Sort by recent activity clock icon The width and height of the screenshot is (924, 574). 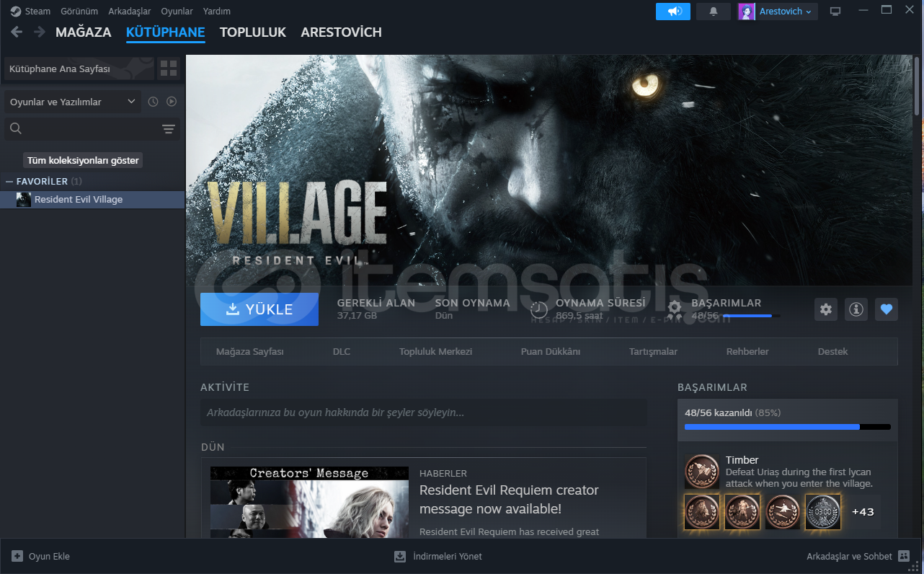coord(153,102)
